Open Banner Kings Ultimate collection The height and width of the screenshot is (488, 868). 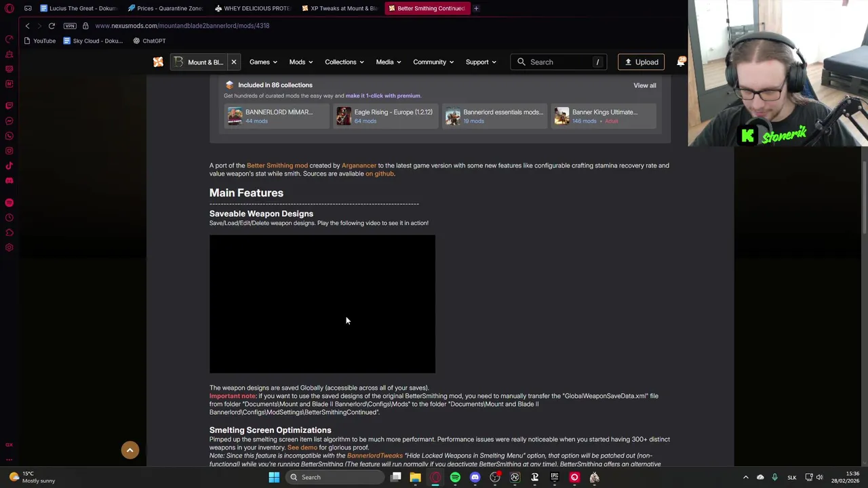[603, 116]
